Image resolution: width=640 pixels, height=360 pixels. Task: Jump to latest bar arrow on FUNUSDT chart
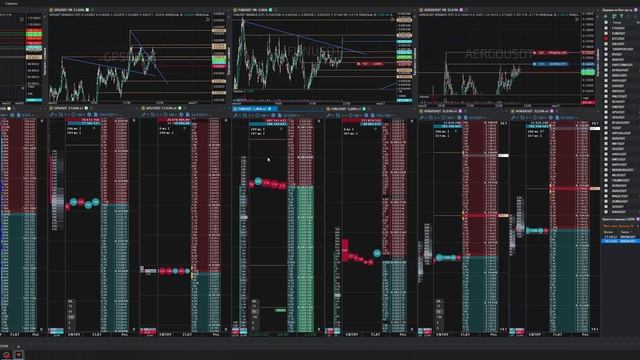coord(393,19)
